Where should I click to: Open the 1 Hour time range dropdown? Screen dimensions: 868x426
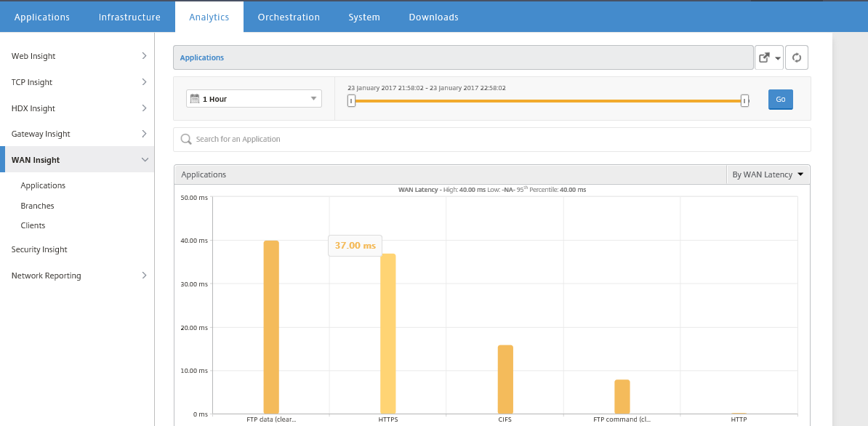coord(254,99)
